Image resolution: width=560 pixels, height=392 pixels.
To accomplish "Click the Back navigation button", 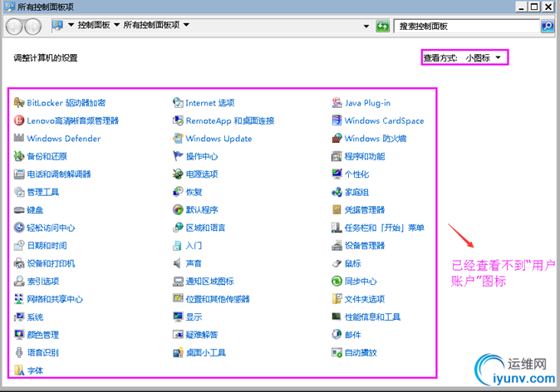I will [15, 27].
